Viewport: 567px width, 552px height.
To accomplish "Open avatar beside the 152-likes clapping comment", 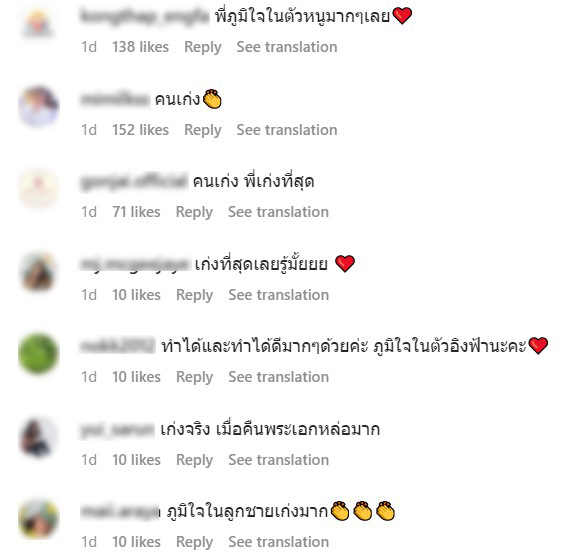I will (x=38, y=106).
